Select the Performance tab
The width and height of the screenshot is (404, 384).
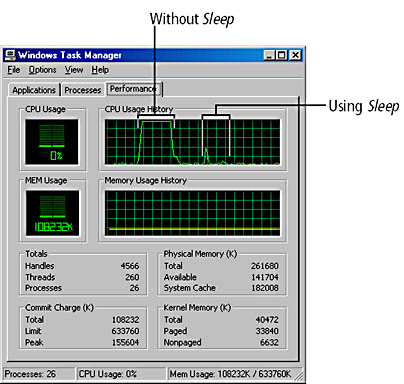[134, 89]
